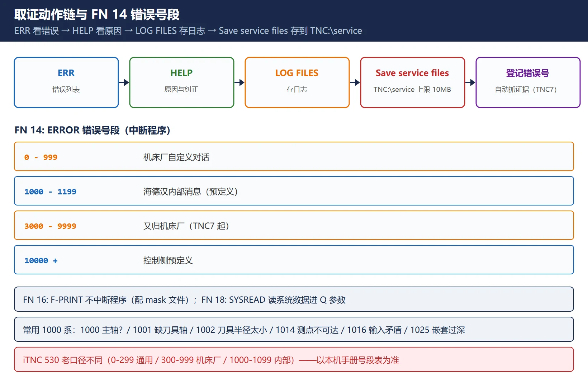
Task: Click the Save service files step box
Action: click(x=413, y=82)
